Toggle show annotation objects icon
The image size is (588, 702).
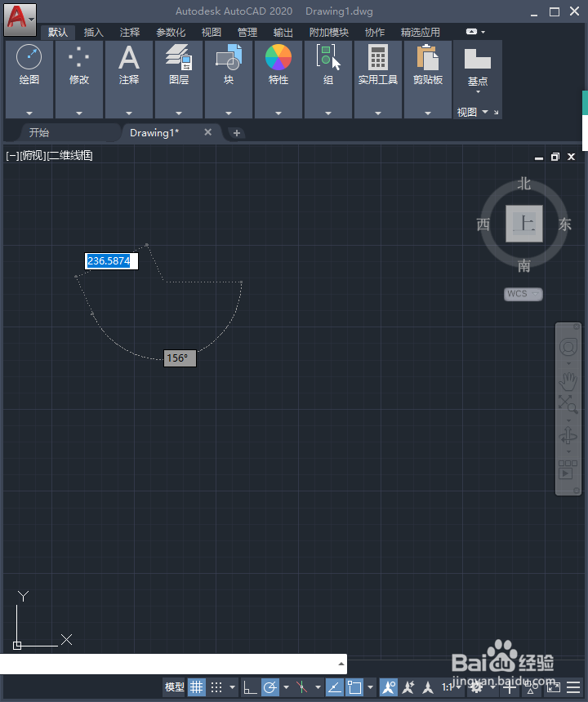(x=388, y=686)
